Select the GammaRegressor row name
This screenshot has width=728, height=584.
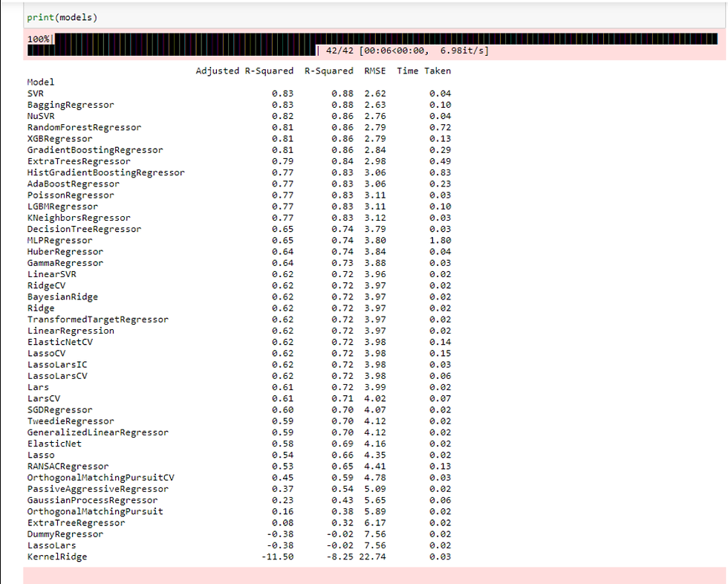click(65, 263)
